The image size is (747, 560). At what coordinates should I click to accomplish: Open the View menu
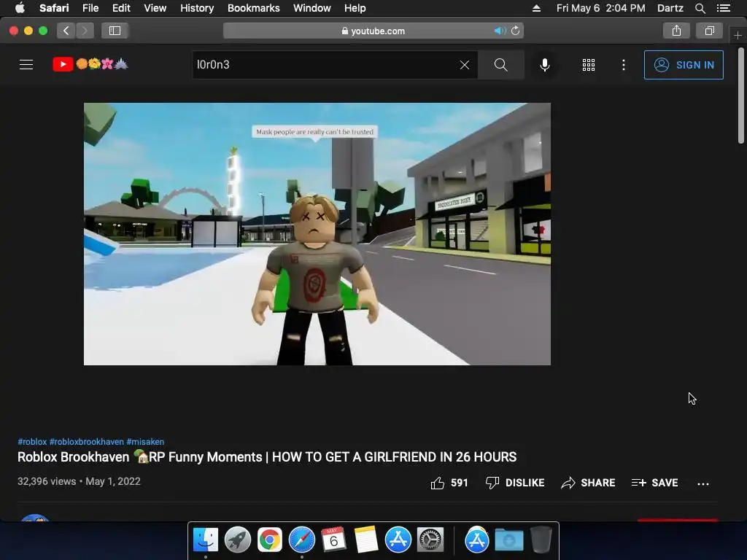[x=155, y=8]
